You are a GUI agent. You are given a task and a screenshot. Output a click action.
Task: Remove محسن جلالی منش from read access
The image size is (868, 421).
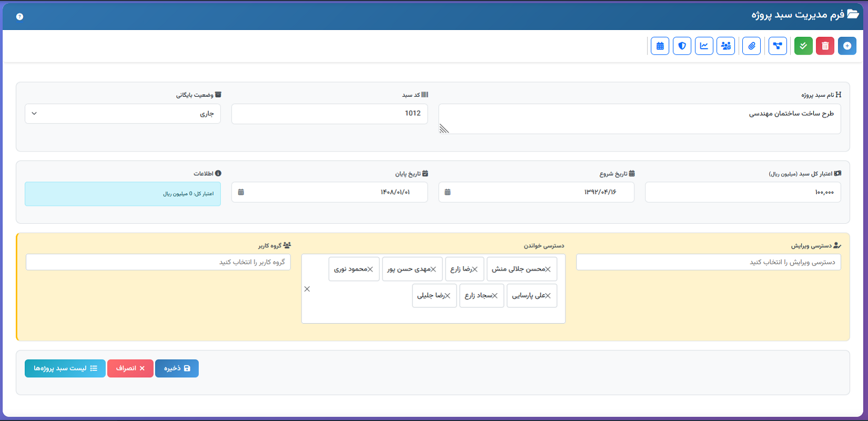point(548,269)
